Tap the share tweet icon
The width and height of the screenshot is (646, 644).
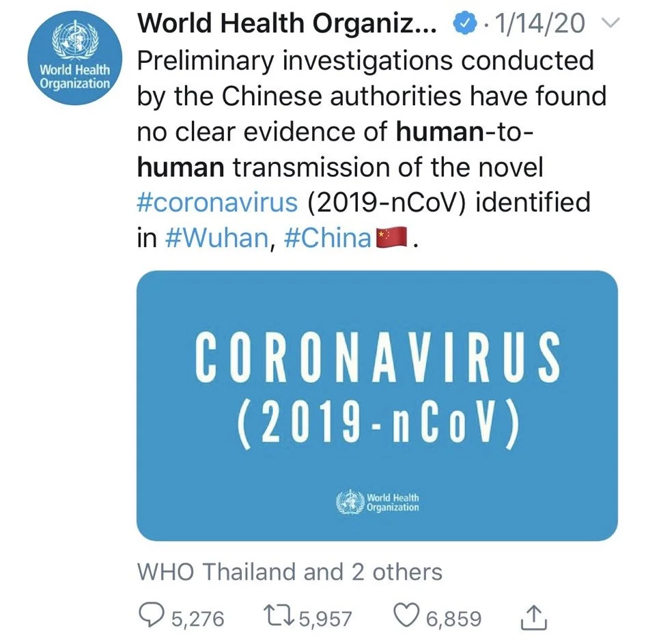[531, 618]
